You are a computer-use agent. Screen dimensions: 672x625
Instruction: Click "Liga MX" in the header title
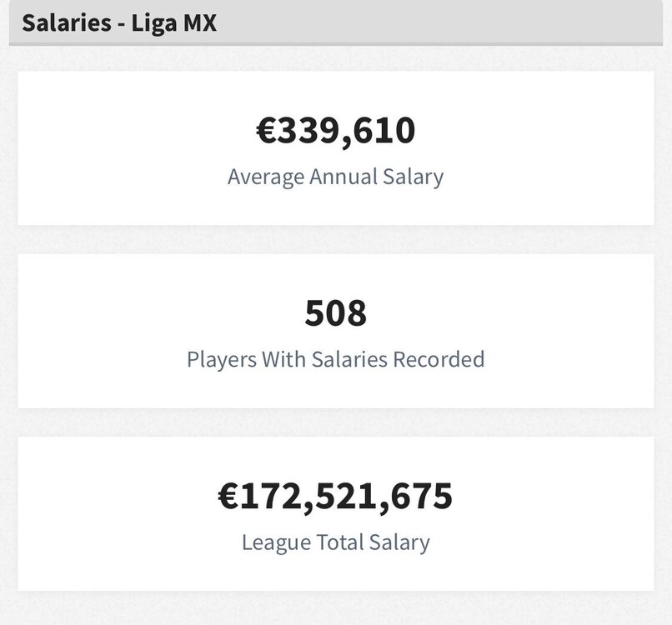coord(173,23)
